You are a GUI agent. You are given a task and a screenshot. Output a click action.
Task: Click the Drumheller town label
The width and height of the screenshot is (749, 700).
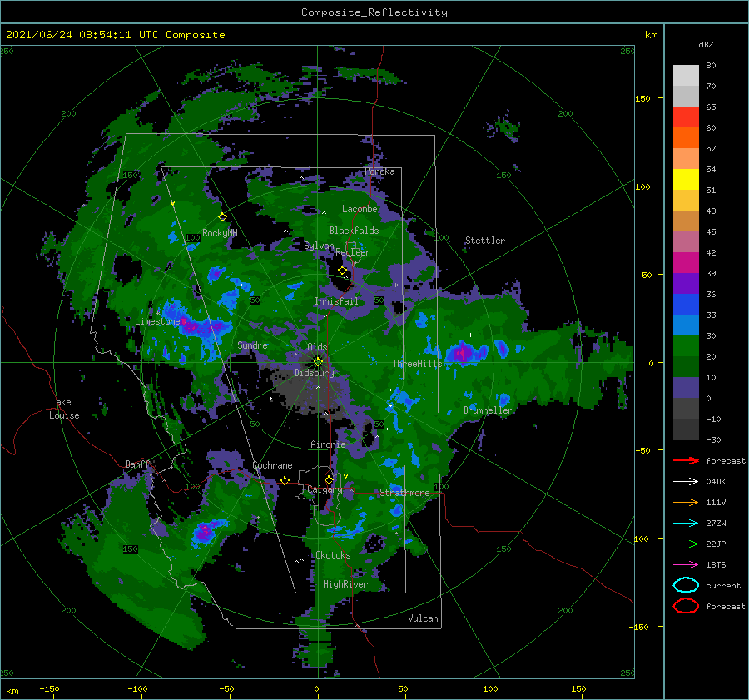pyautogui.click(x=488, y=410)
